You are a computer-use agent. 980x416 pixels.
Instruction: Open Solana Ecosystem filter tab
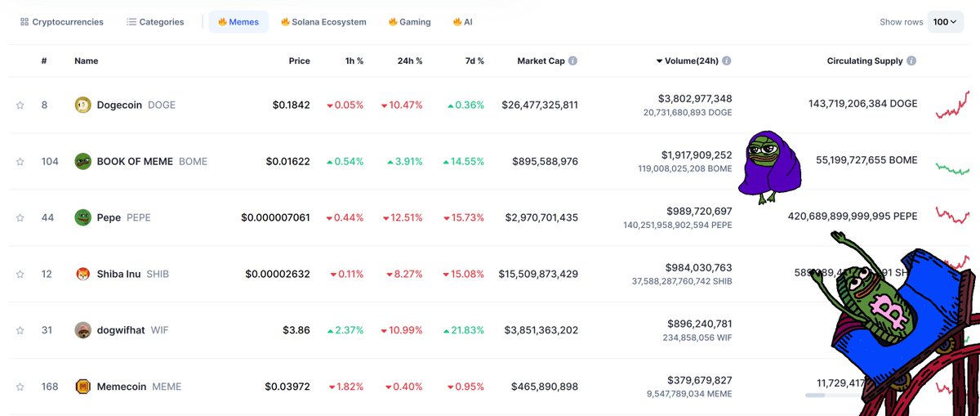(x=323, y=22)
